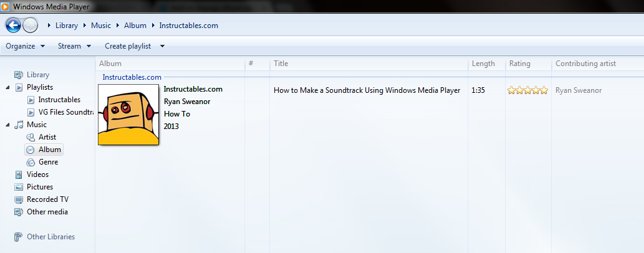
Task: Set rating to five stars
Action: (544, 90)
